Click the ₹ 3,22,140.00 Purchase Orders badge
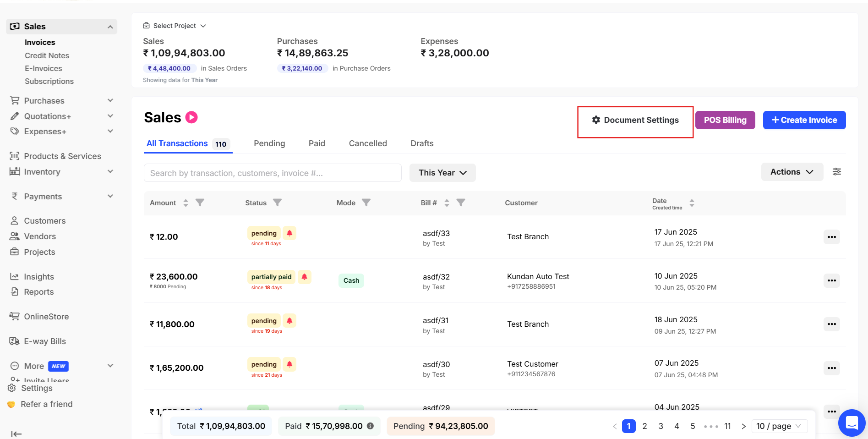 tap(302, 68)
